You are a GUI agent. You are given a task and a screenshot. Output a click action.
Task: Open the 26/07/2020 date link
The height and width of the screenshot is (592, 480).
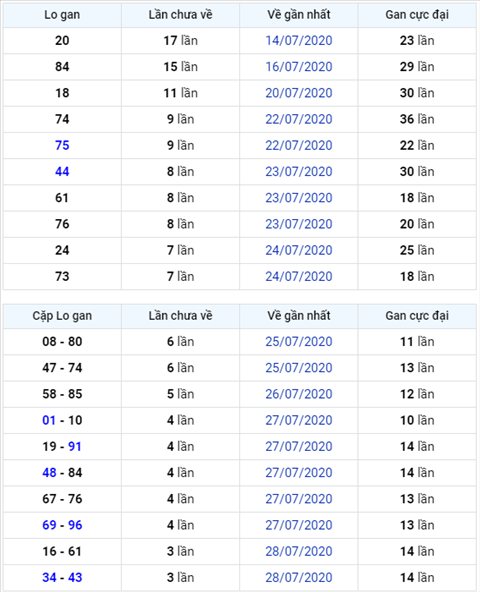pyautogui.click(x=298, y=394)
